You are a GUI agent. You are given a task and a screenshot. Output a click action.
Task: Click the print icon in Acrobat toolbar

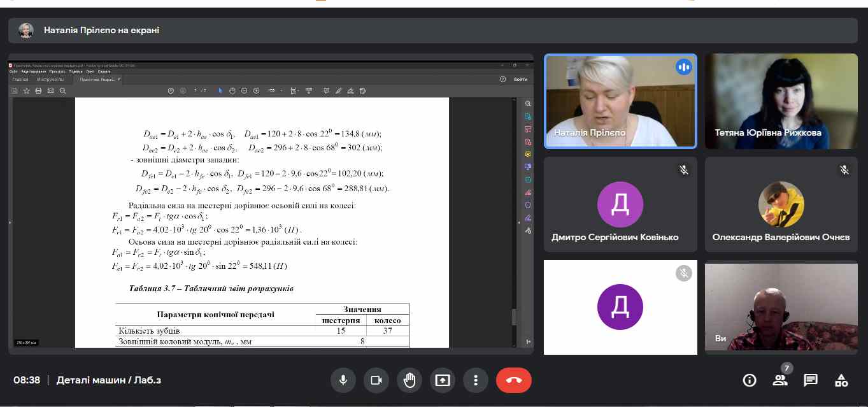coord(38,90)
